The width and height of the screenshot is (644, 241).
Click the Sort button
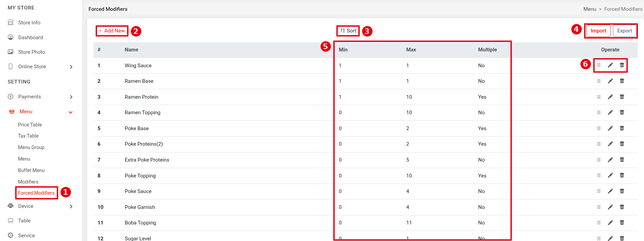348,31
